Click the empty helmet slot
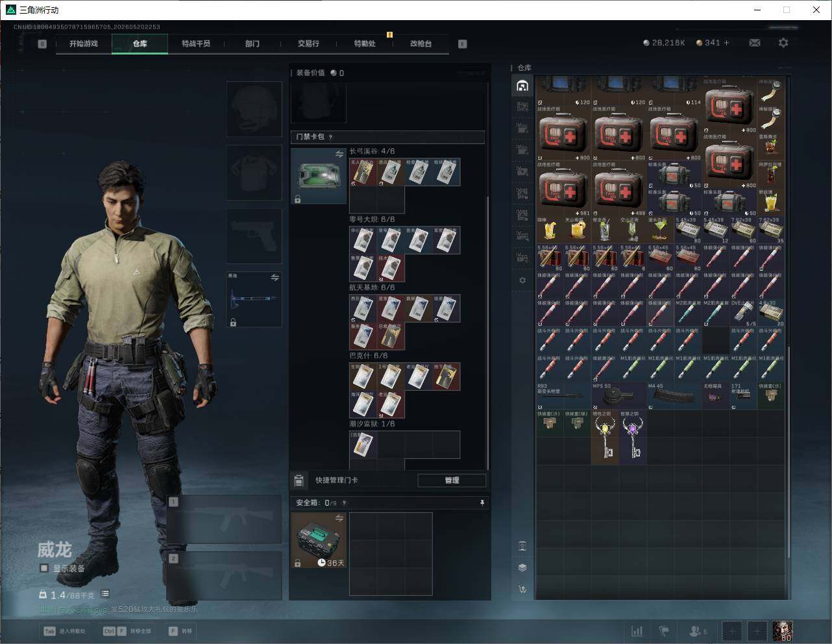Image resolution: width=832 pixels, height=644 pixels. (254, 108)
